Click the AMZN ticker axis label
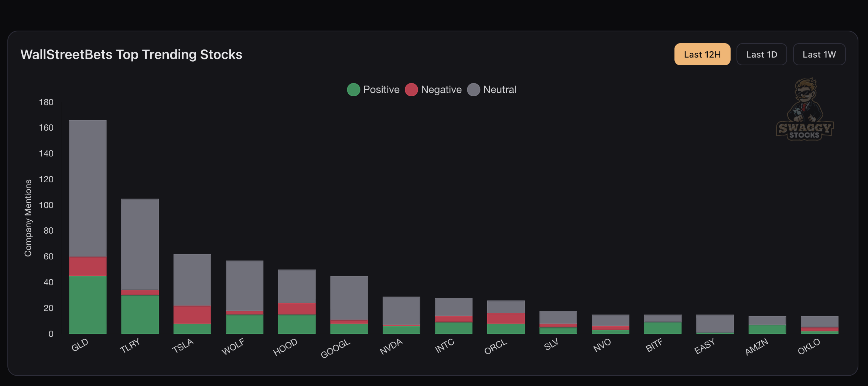Viewport: 868px width, 386px height. click(756, 347)
